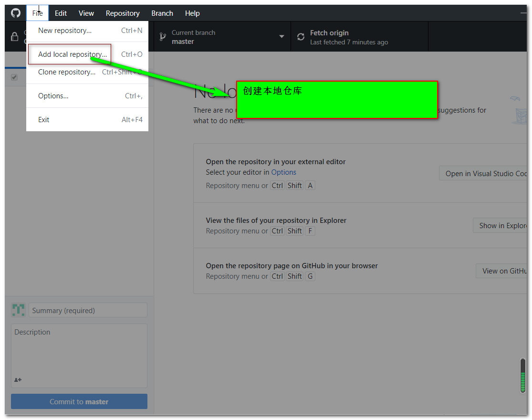Click the branch icon next to Current branch
The height and width of the screenshot is (420, 532).
163,37
